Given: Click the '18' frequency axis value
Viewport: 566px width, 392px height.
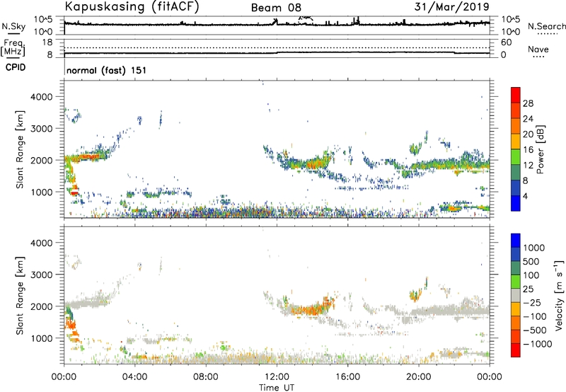Looking at the screenshot, I should click(47, 42).
